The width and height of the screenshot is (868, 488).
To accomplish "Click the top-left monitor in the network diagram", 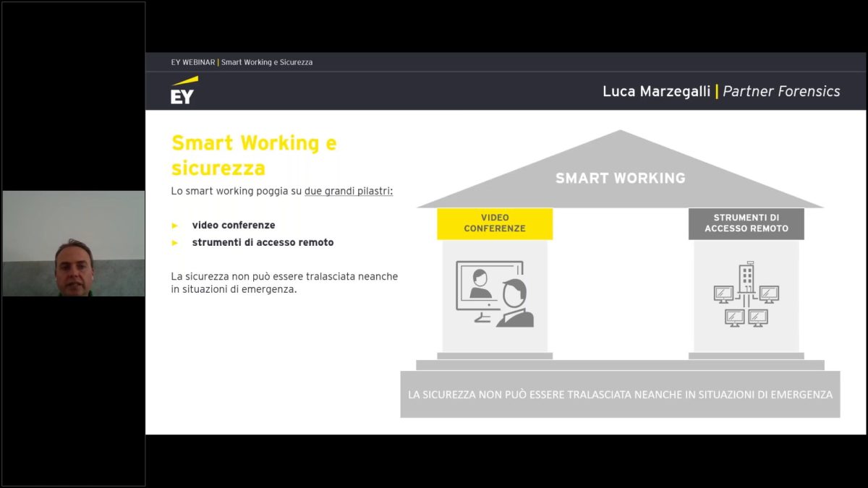I will click(x=723, y=294).
